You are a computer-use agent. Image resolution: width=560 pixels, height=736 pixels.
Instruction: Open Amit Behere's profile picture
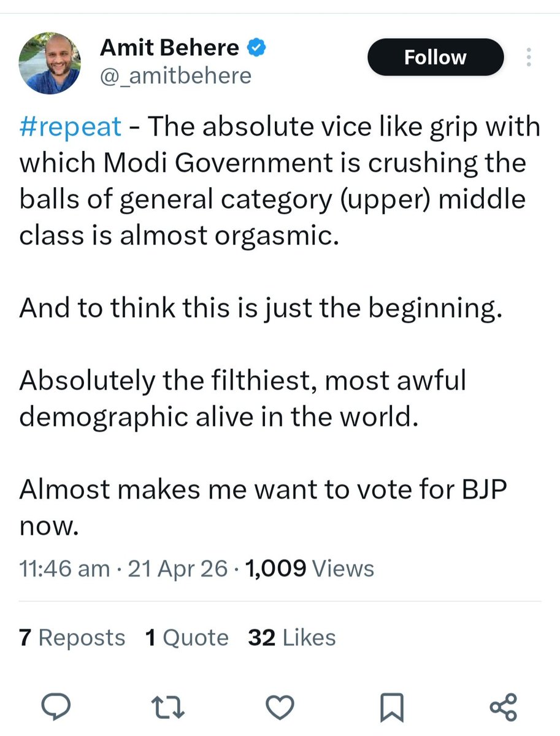pos(50,63)
